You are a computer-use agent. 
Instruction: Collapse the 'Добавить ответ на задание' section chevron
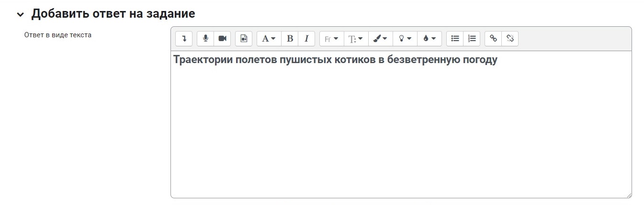click(x=20, y=14)
